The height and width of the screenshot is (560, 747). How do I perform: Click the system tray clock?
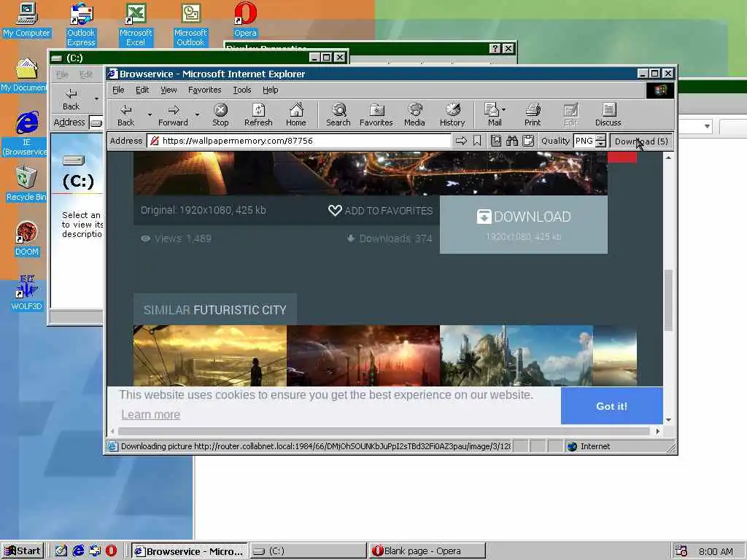pyautogui.click(x=716, y=551)
